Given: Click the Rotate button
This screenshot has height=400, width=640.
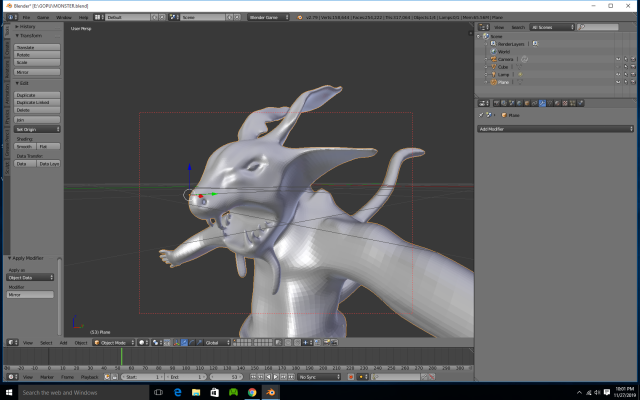Looking at the screenshot, I should pyautogui.click(x=37, y=55).
